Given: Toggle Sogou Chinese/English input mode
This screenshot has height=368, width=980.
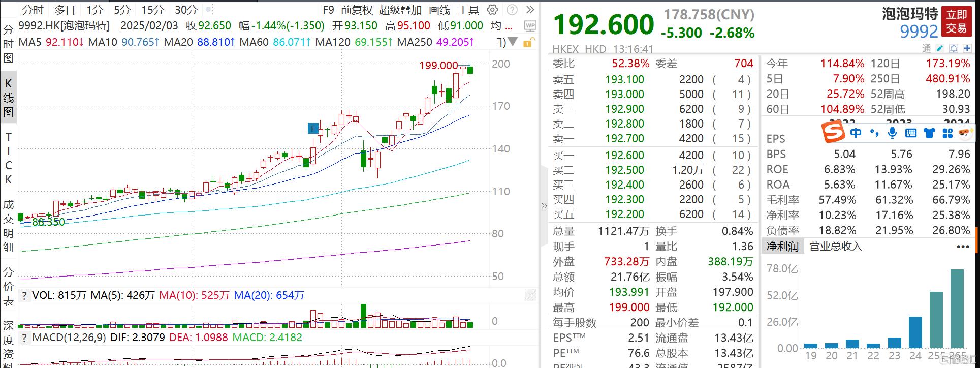Looking at the screenshot, I should (x=856, y=133).
